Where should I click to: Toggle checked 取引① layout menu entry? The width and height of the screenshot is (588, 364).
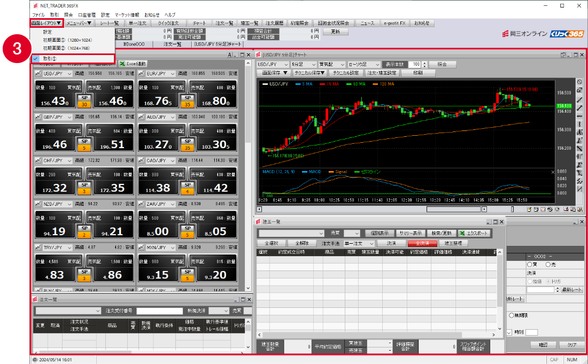(x=73, y=59)
